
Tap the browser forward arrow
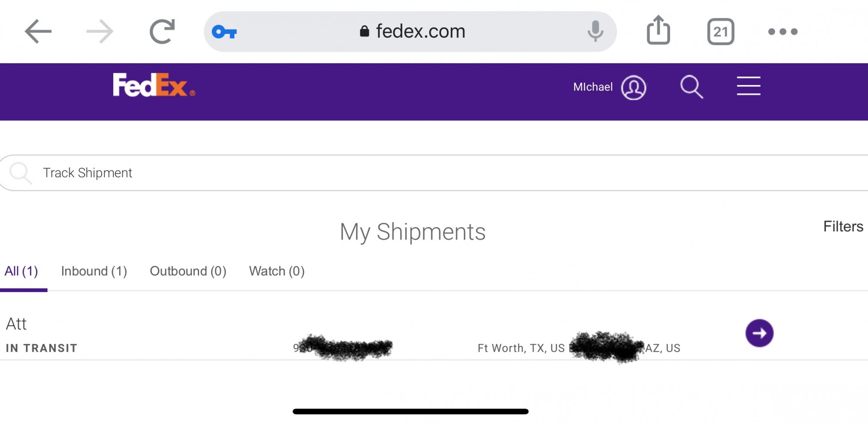pyautogui.click(x=100, y=31)
